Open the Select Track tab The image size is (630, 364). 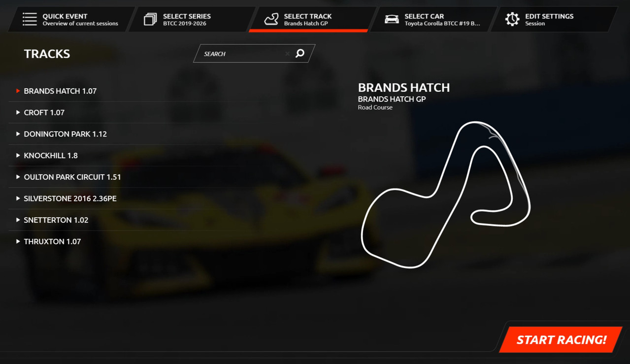[312, 19]
